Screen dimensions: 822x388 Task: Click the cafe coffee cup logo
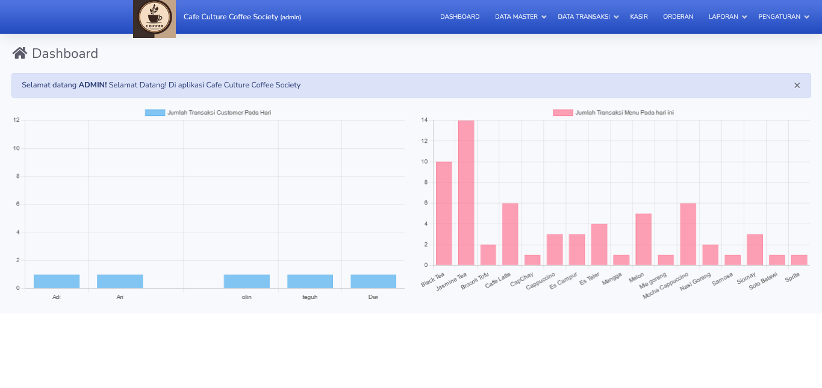tap(154, 19)
